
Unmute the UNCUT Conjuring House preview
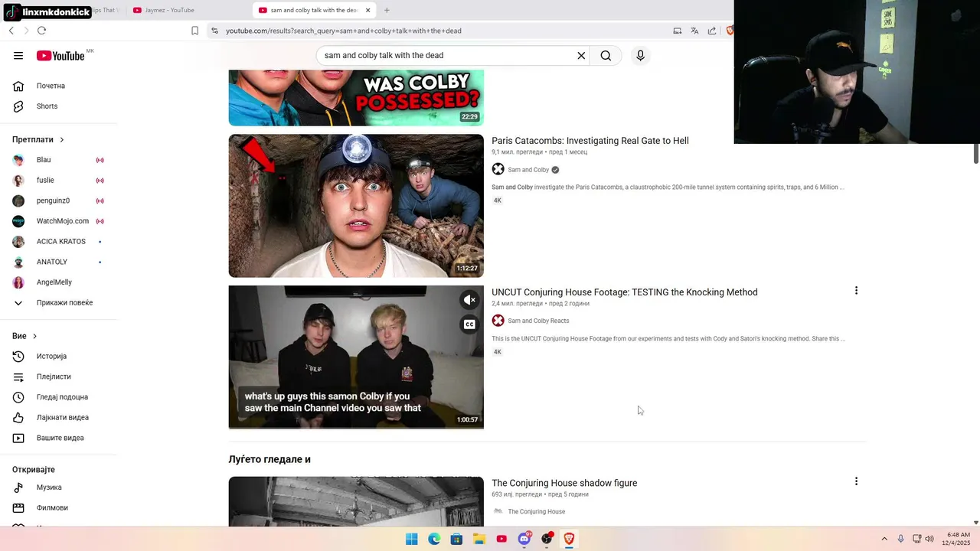click(x=469, y=300)
